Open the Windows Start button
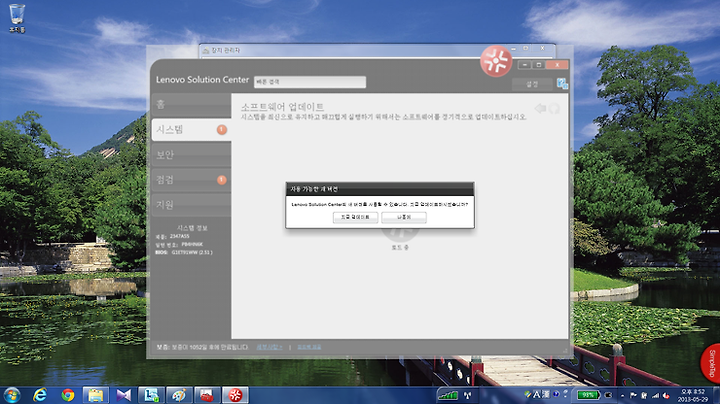The height and width of the screenshot is (404, 720). click(11, 395)
